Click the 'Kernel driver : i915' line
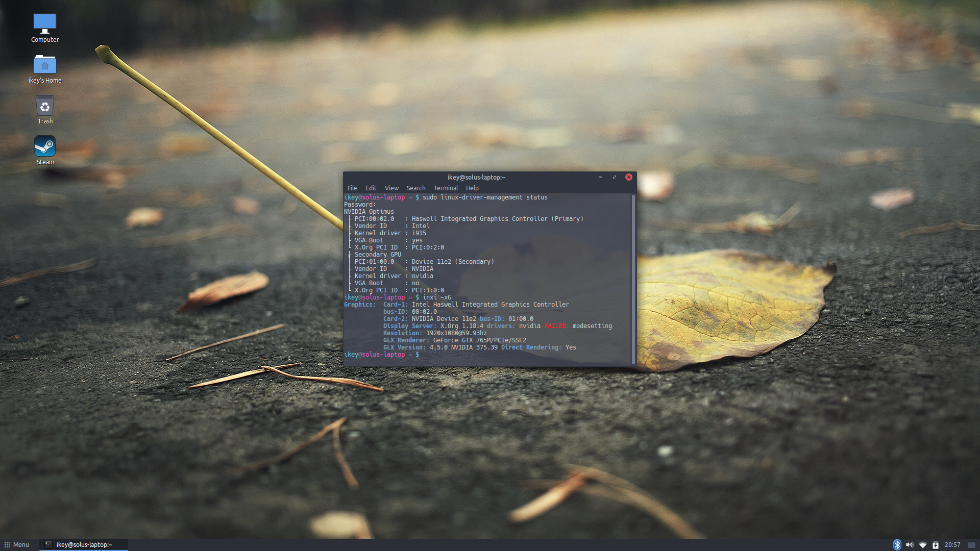The image size is (980, 551). [390, 233]
